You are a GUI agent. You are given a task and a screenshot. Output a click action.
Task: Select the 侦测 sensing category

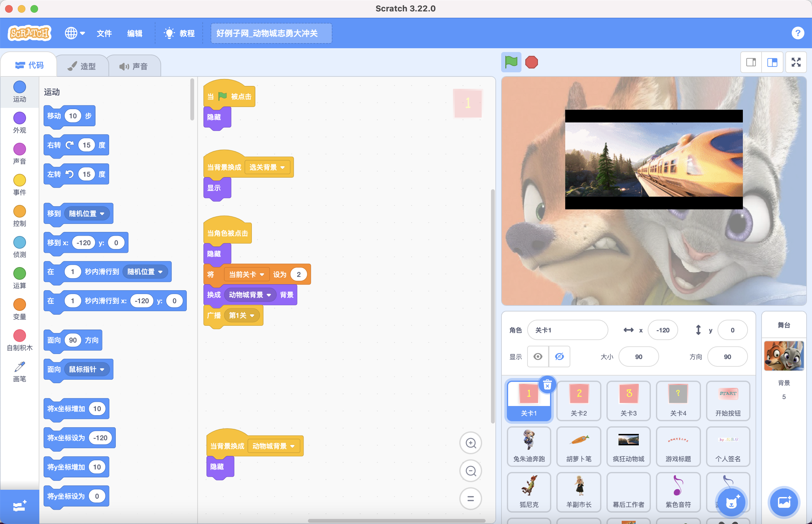pyautogui.click(x=19, y=247)
